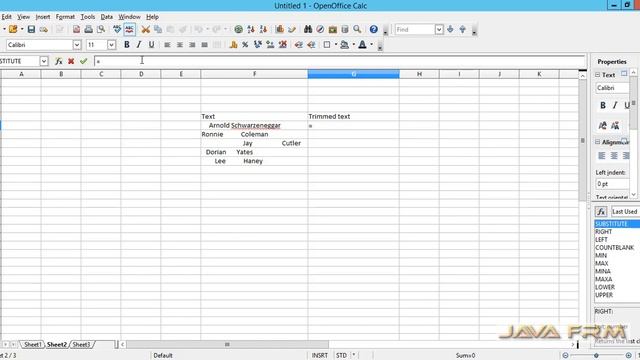Toggle Bold in Properties sidebar
Viewport: 640px width, 360px height.
click(x=603, y=105)
